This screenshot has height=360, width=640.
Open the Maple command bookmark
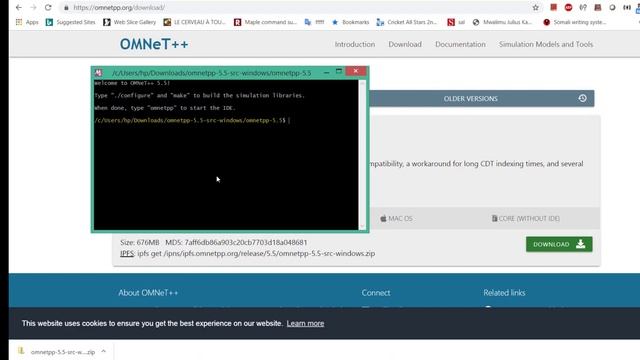tap(265, 22)
